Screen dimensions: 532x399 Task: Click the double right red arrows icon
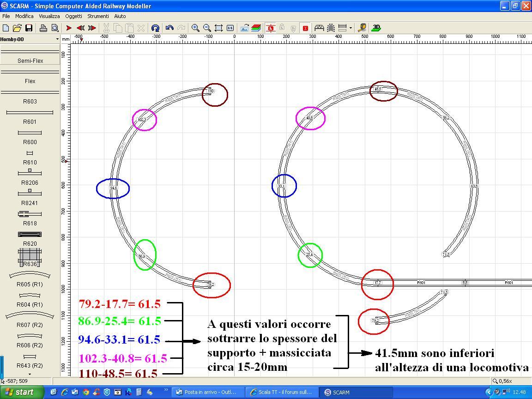92,28
